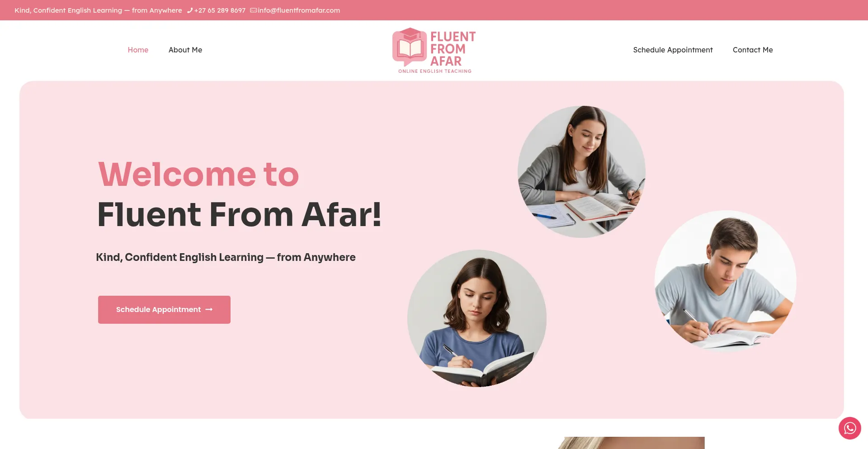Click the top bar tagline text

98,10
